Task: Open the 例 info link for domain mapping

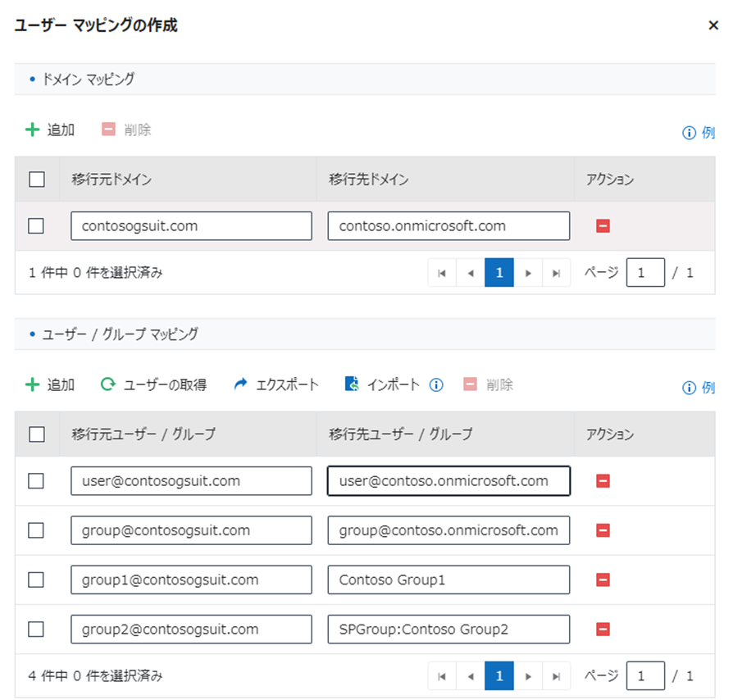Action: pos(699,133)
